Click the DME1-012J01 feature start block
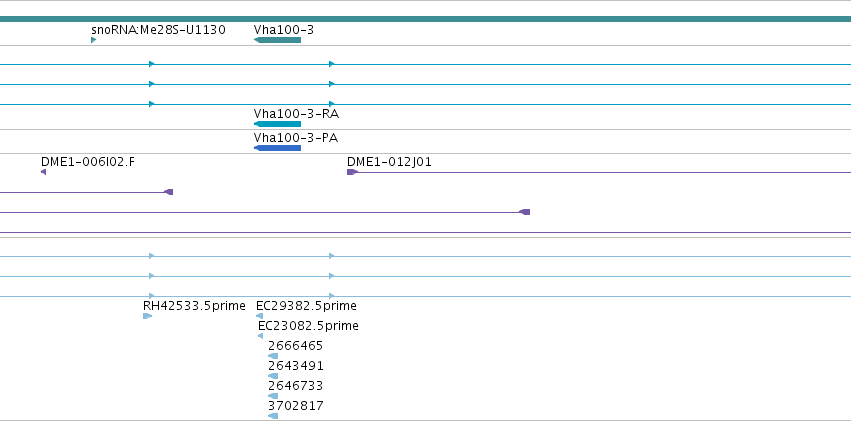 352,172
